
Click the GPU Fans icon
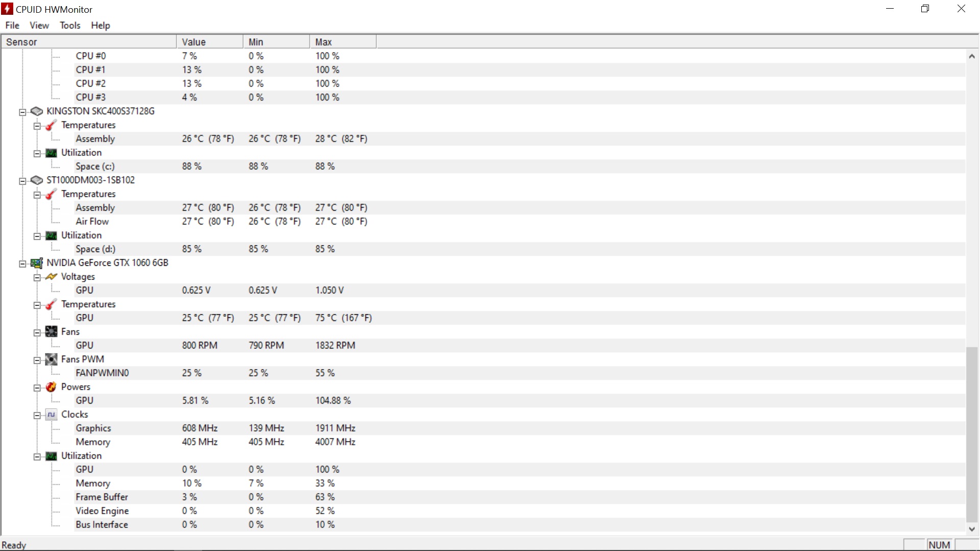pyautogui.click(x=51, y=332)
